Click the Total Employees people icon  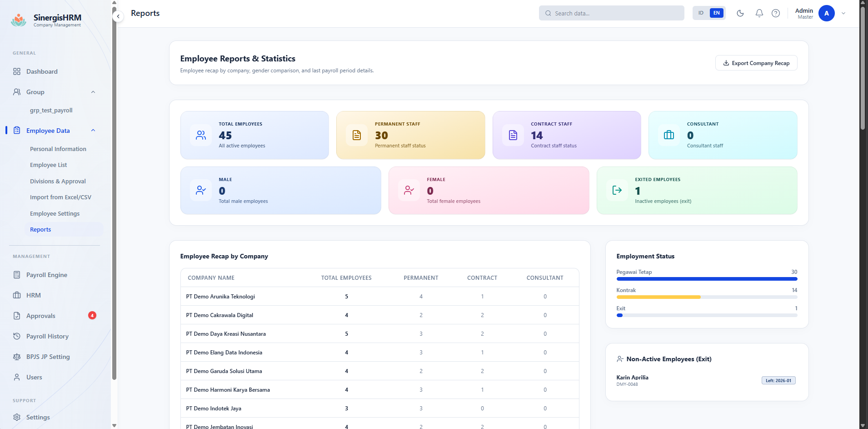click(201, 135)
